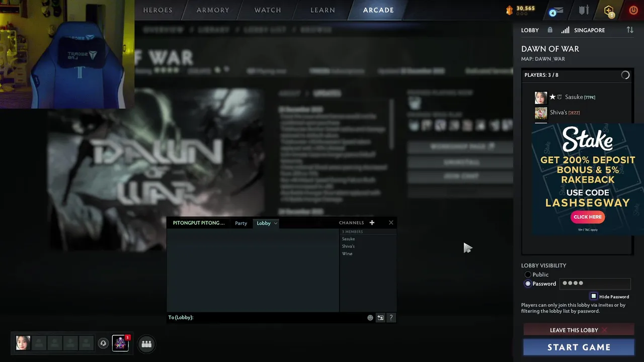The height and width of the screenshot is (362, 644).
Task: Click the Stake ad CLICK HERE button
Action: click(588, 217)
